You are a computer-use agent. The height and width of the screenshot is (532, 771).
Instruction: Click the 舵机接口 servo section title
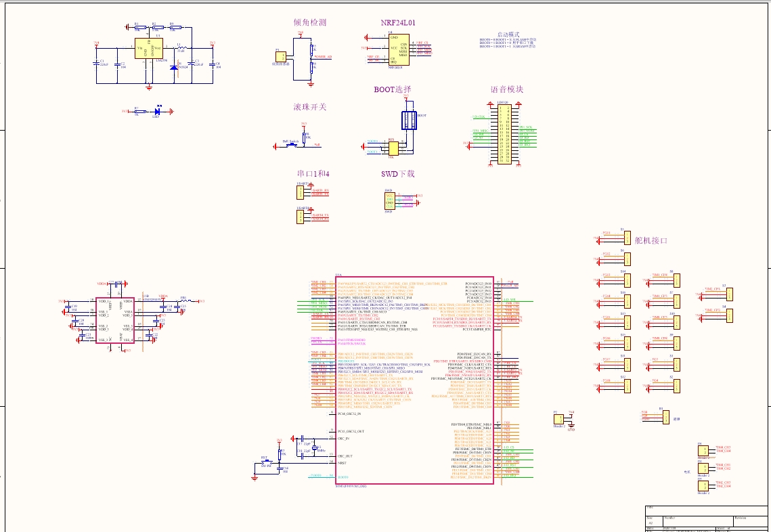tap(651, 241)
